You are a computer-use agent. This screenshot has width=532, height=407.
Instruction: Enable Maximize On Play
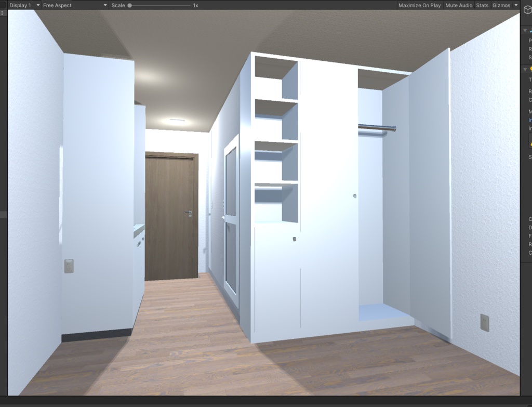(419, 5)
